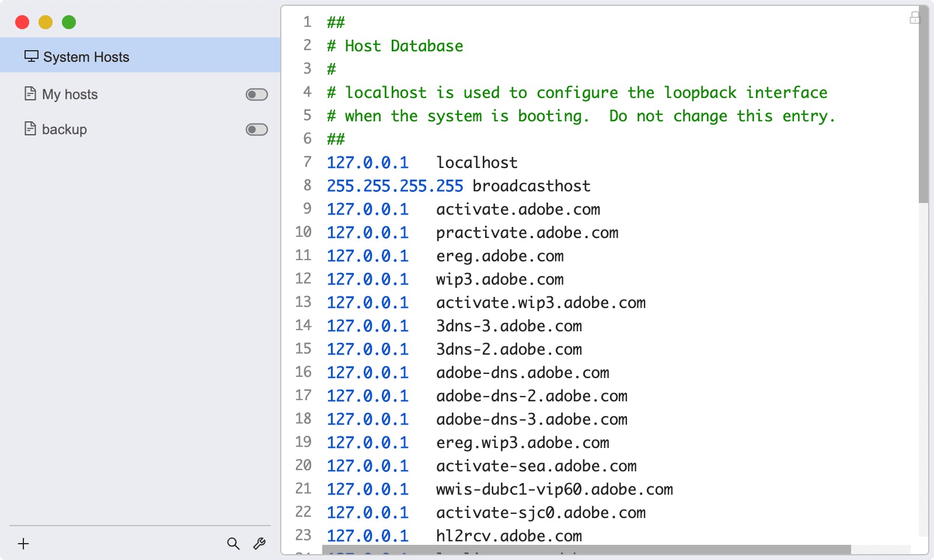
Task: Click the plus icon to add hosts
Action: click(x=23, y=544)
